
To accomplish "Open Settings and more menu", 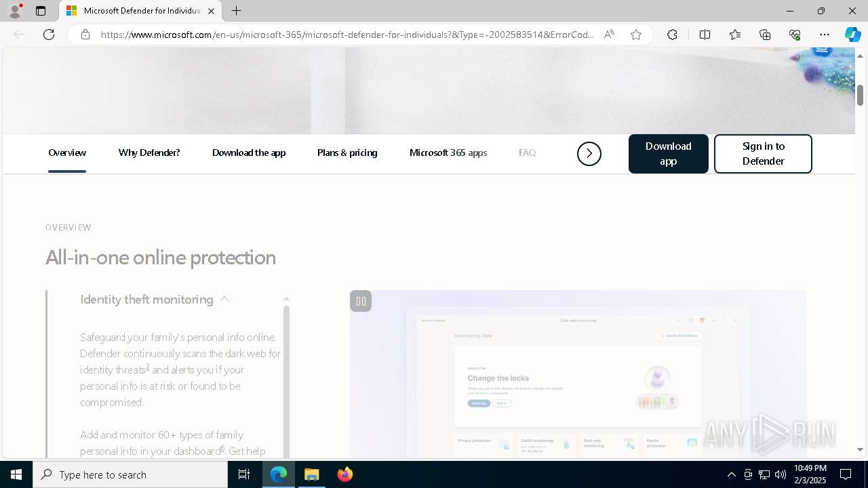I will coord(825,35).
